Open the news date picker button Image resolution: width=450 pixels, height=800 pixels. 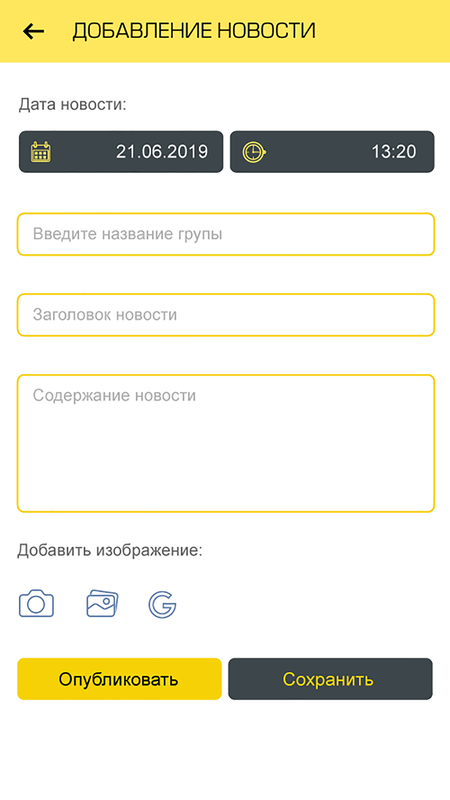(121, 152)
